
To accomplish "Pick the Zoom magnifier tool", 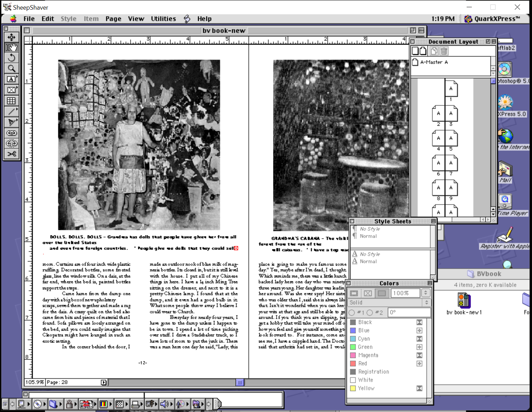I will pyautogui.click(x=11, y=68).
